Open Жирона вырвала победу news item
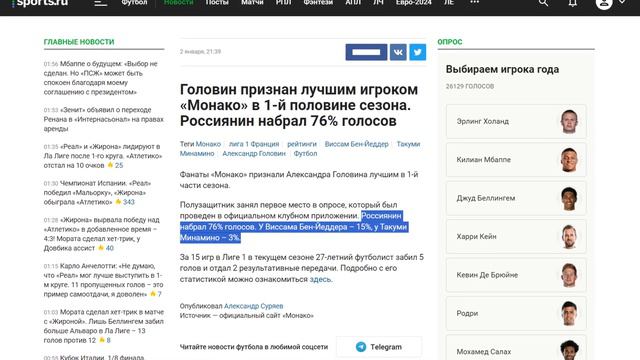640x360 pixels. (102, 234)
